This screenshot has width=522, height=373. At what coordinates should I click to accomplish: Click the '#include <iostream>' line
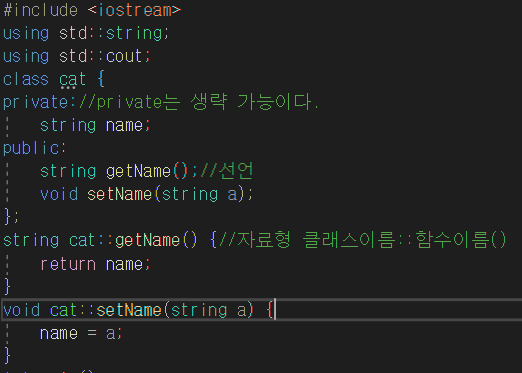(92, 10)
